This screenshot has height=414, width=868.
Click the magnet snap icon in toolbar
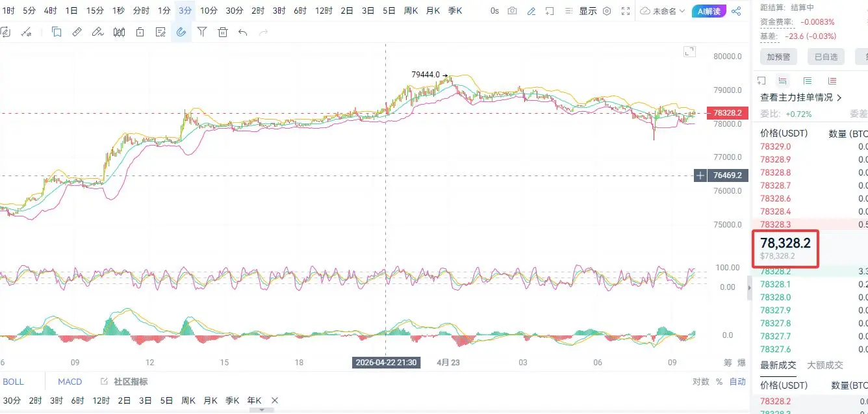[181, 32]
